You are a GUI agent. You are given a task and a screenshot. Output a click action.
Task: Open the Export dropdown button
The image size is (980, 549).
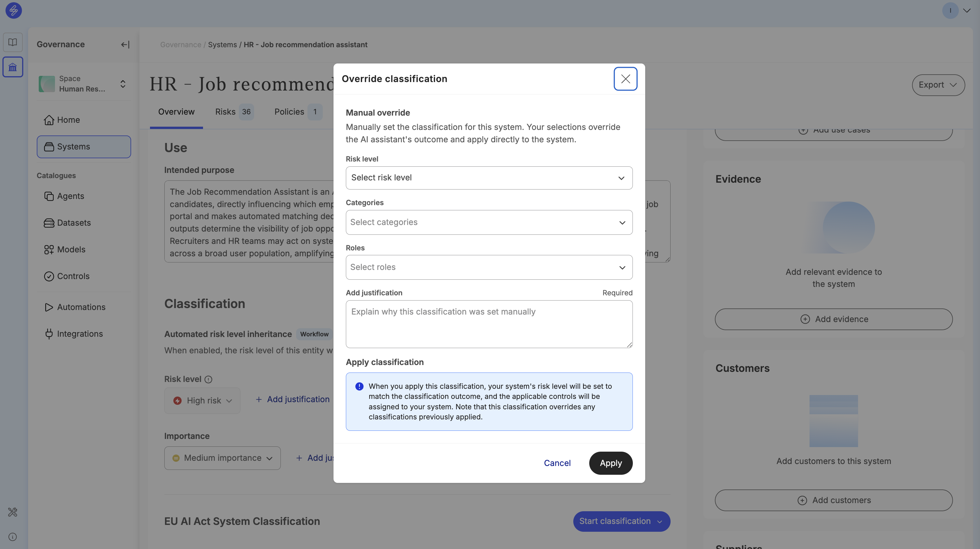click(938, 85)
